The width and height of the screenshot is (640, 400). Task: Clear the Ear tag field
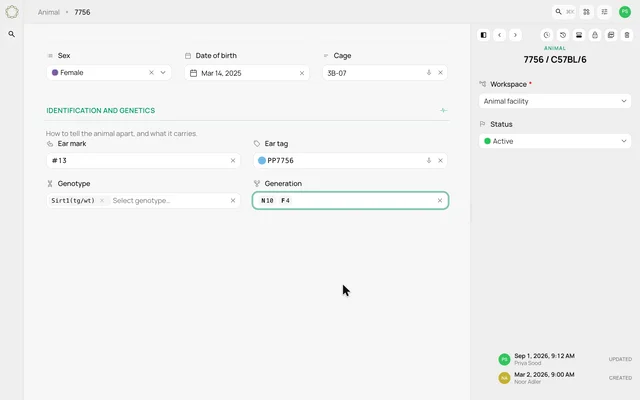440,161
